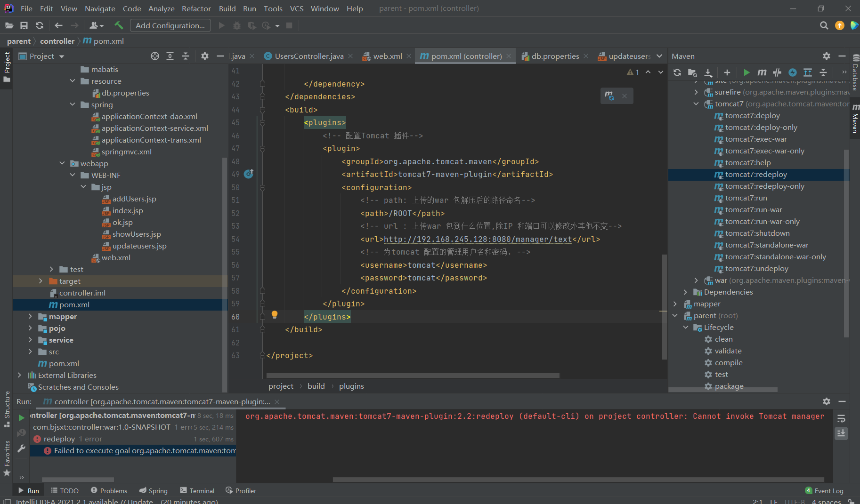Expand Dependencies node in Maven

685,292
